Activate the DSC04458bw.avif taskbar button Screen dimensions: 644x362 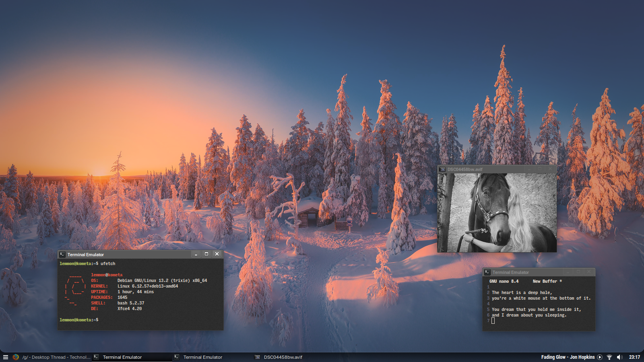(x=293, y=357)
